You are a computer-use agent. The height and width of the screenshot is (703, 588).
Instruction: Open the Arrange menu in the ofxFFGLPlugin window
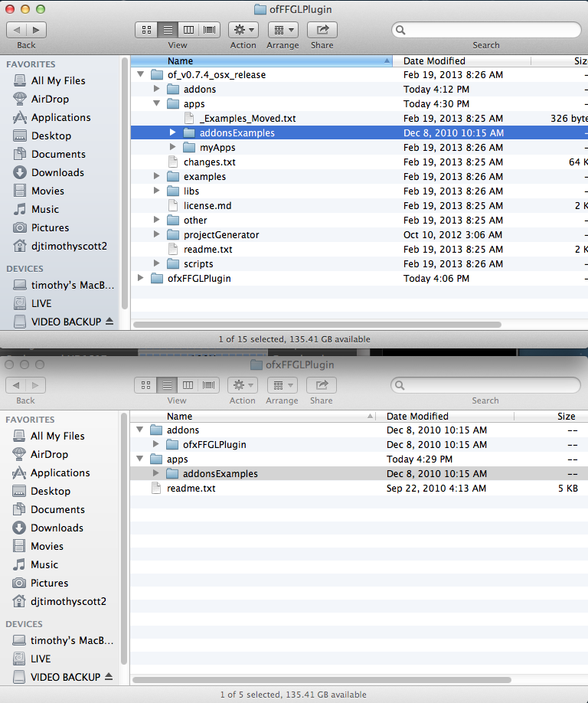coord(282,385)
